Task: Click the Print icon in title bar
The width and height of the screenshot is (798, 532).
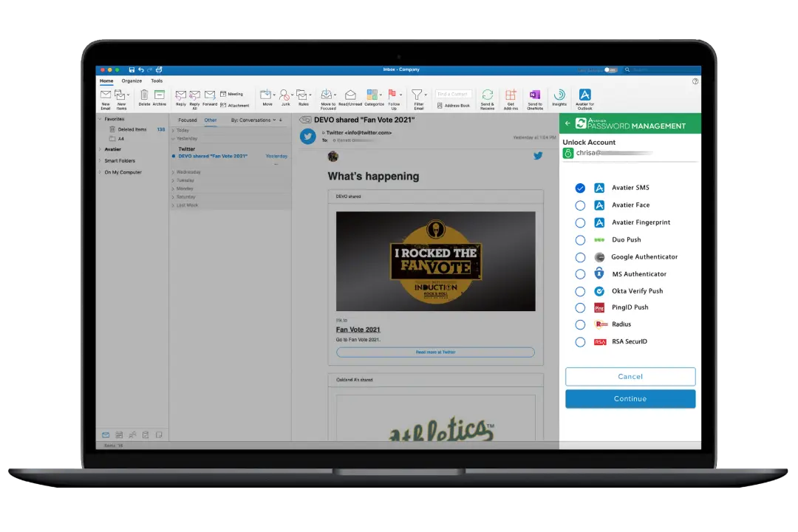Action: (x=159, y=69)
